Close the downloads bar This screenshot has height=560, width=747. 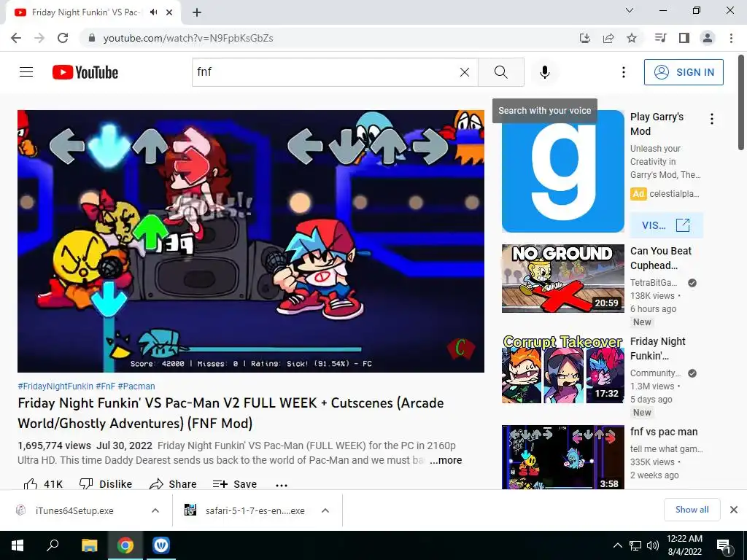(x=734, y=510)
